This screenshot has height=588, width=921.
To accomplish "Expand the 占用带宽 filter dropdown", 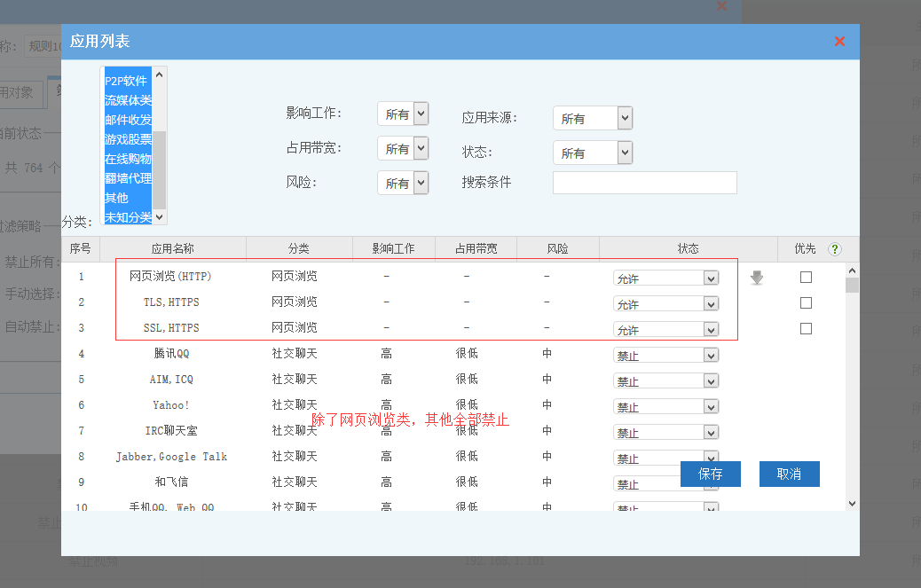I will 403,148.
